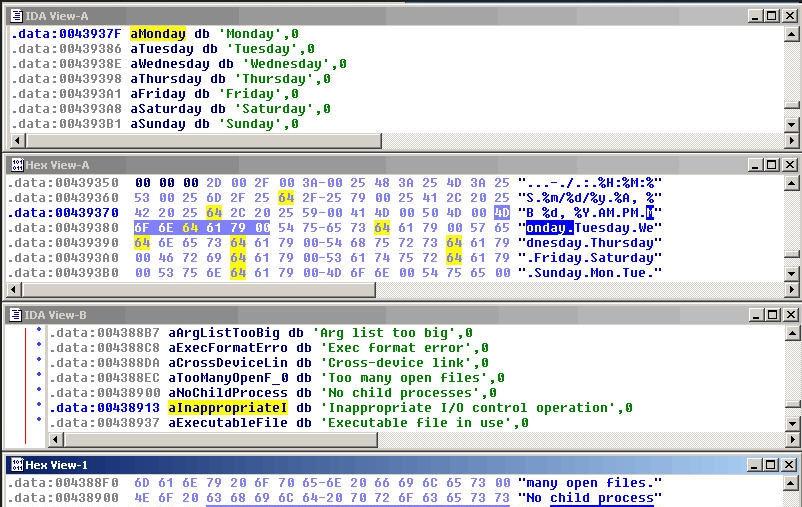This screenshot has width=802, height=507.
Task: Close the Hex View-A window
Action: tap(790, 165)
